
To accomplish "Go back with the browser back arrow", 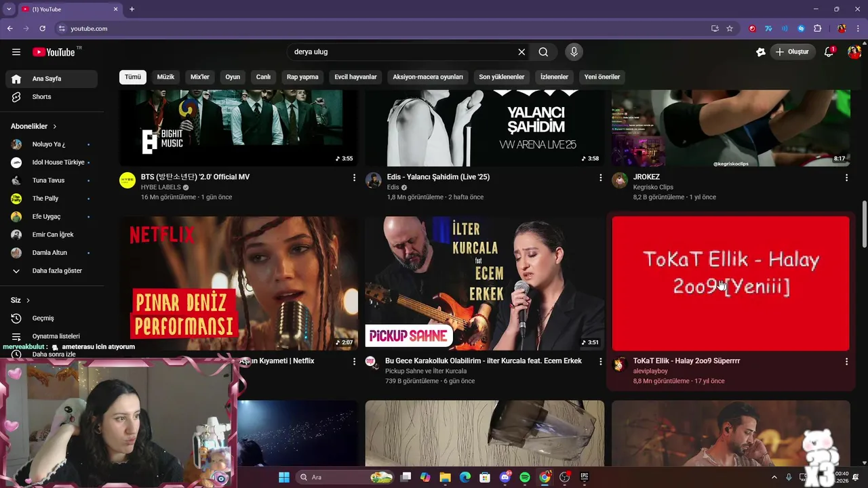I will tap(10, 28).
